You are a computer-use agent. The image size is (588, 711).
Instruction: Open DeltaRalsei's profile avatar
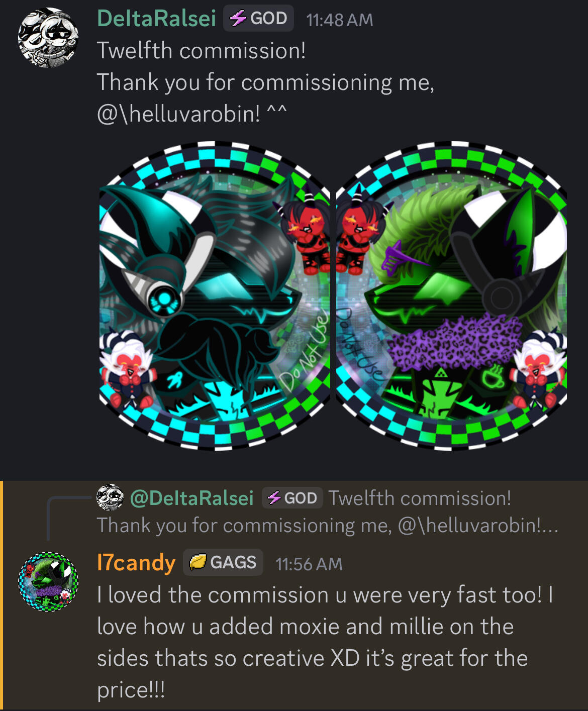click(x=48, y=37)
